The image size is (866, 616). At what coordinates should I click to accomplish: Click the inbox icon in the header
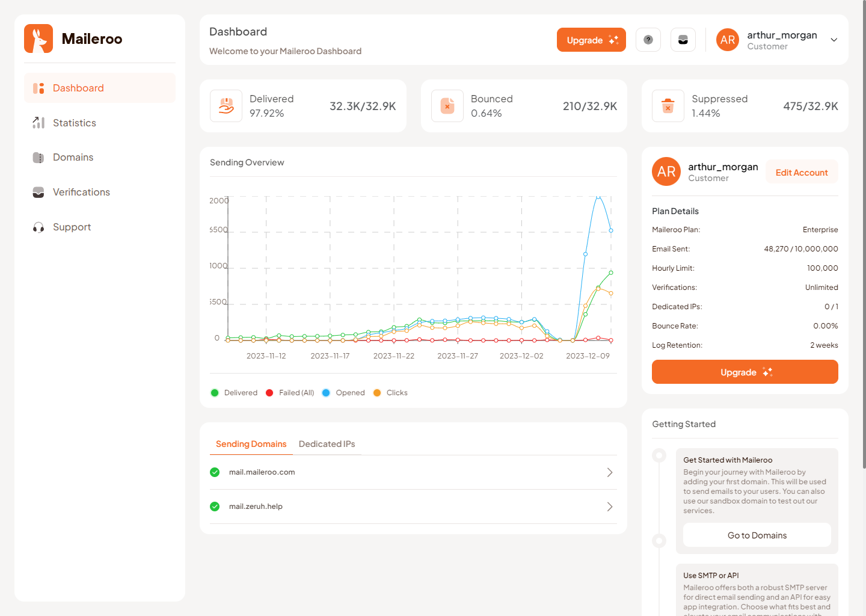(x=683, y=39)
